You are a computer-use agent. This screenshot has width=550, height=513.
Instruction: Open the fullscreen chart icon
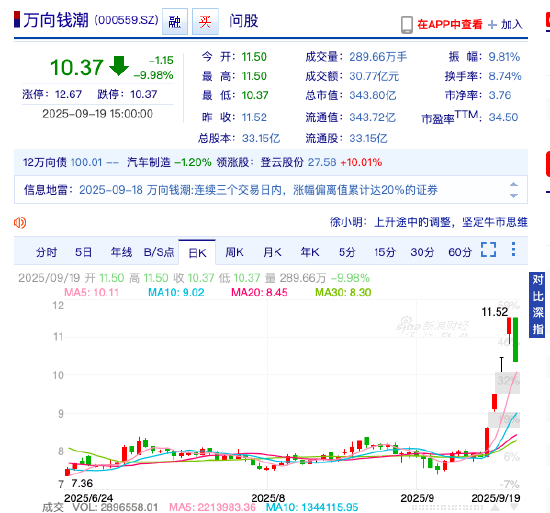[x=488, y=250]
